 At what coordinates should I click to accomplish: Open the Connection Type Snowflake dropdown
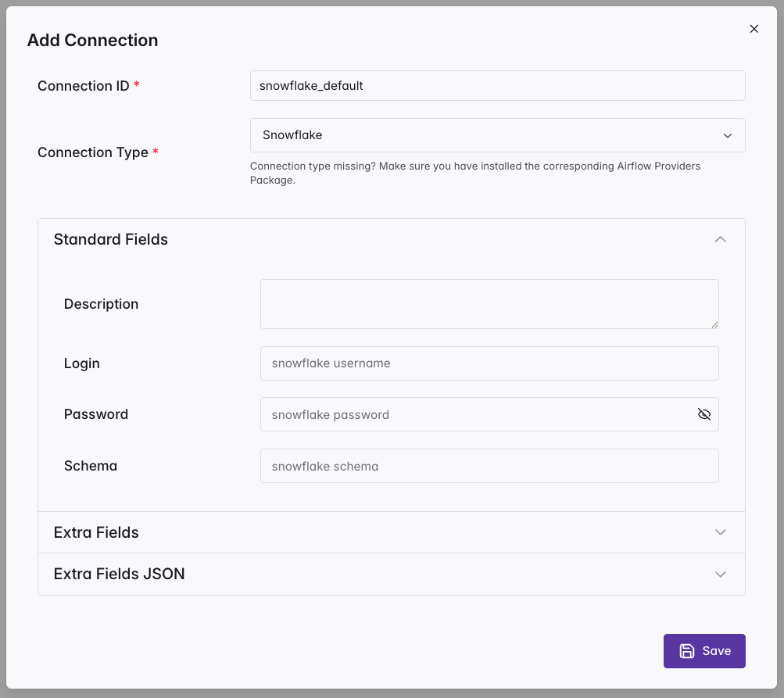(497, 135)
